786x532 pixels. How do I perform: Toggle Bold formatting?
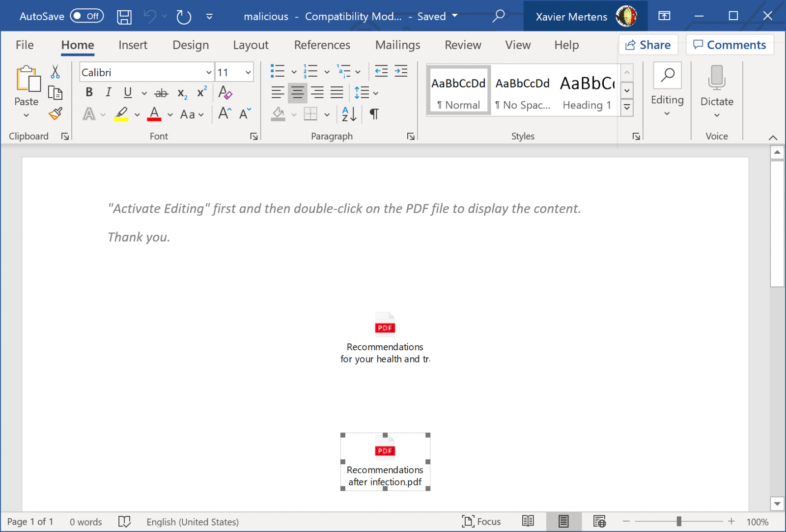(89, 92)
